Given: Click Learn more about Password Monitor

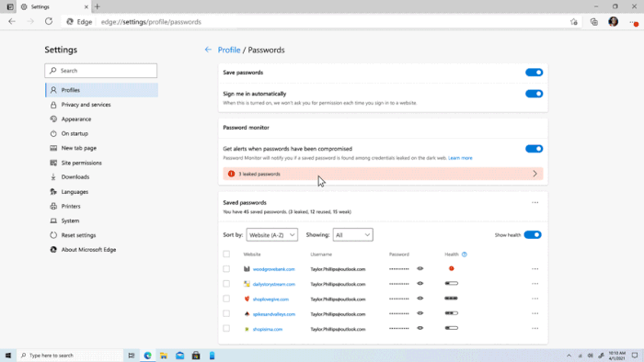Looking at the screenshot, I should click(460, 158).
